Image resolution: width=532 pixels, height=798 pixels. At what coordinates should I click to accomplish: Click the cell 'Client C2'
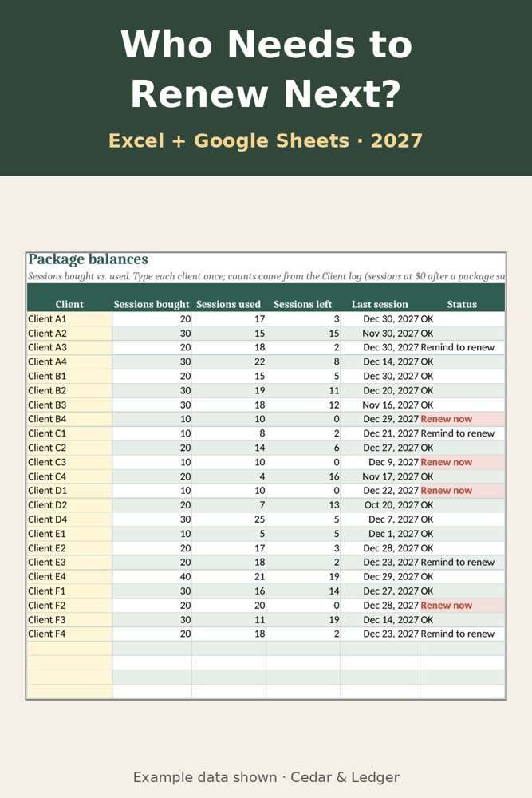69,448
